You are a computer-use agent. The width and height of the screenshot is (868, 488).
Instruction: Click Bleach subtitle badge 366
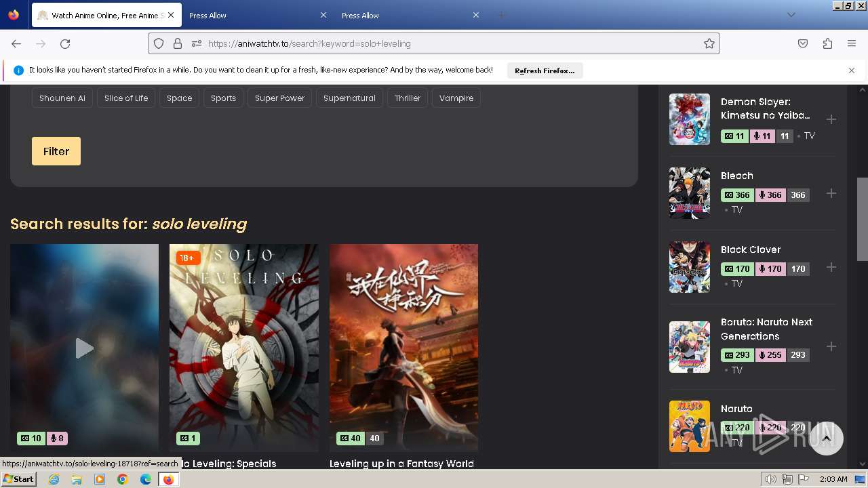736,195
